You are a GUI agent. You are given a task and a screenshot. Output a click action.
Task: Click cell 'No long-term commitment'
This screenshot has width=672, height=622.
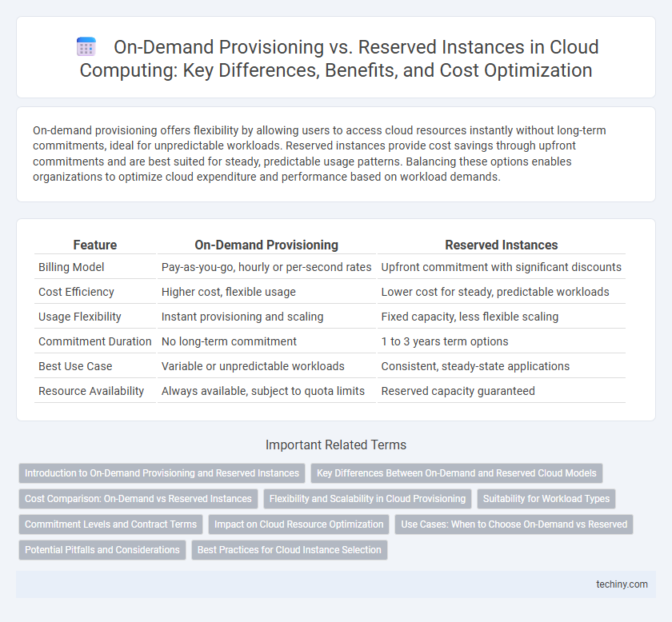(x=266, y=341)
